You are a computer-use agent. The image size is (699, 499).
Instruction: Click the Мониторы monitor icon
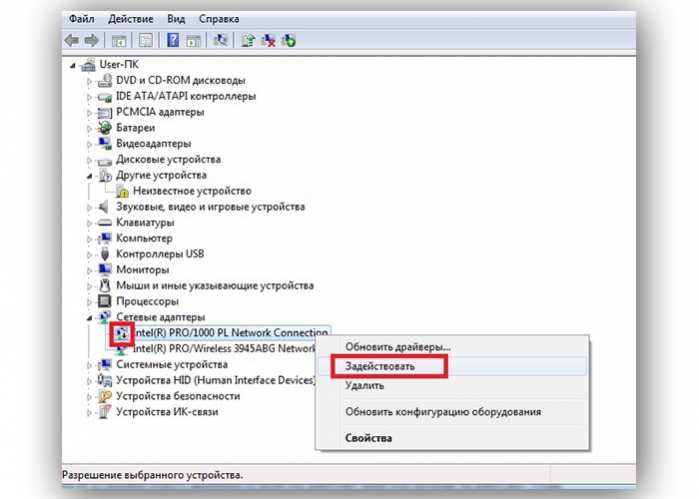pos(105,269)
